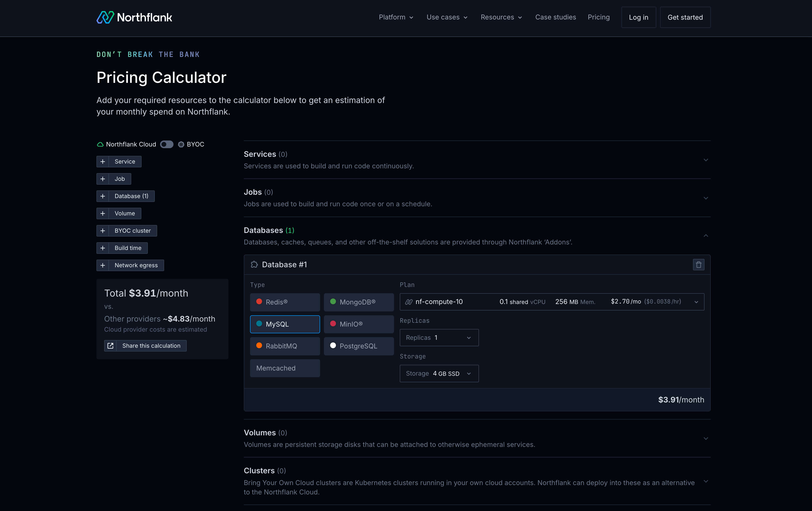Select Redis as the database type
This screenshot has width=812, height=511.
click(x=285, y=302)
